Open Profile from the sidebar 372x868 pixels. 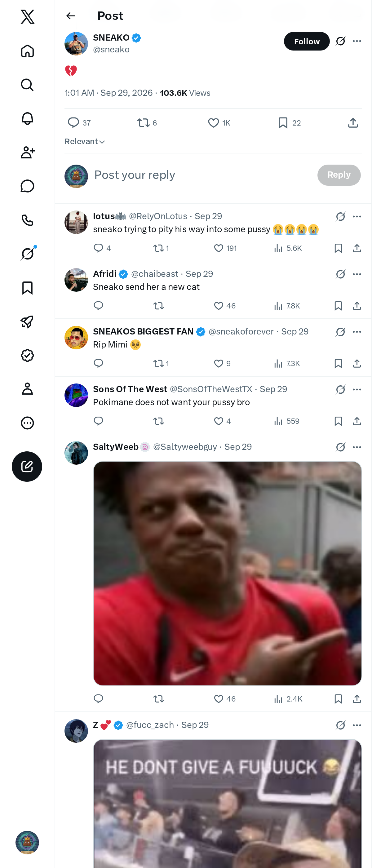27,389
